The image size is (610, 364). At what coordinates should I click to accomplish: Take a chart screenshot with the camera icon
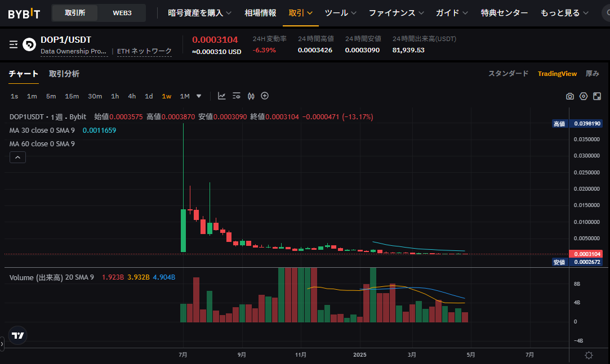click(569, 96)
